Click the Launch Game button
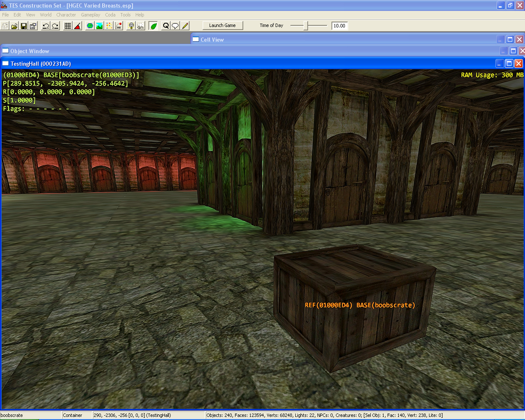The image size is (525, 420). (222, 25)
